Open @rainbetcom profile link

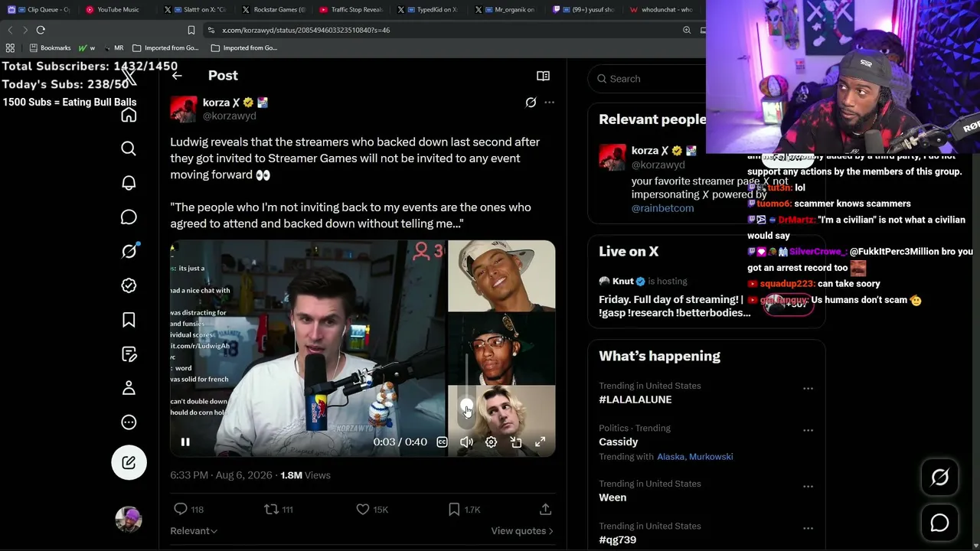click(662, 208)
